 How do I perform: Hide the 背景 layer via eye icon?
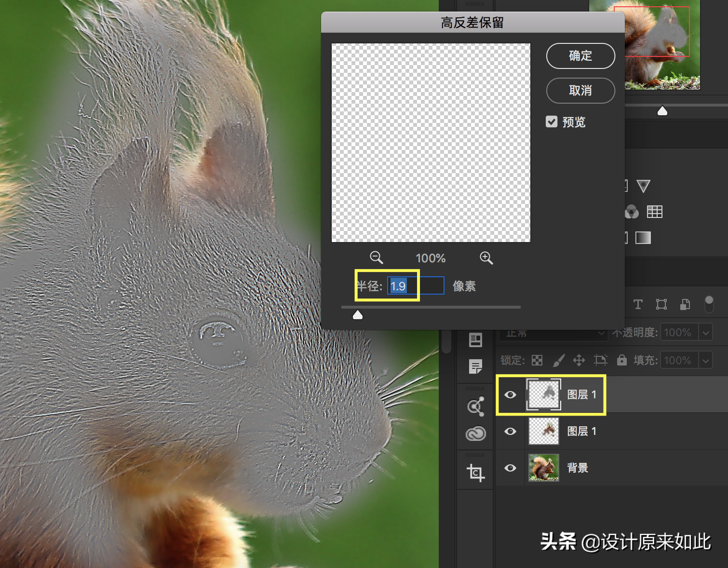click(x=510, y=468)
